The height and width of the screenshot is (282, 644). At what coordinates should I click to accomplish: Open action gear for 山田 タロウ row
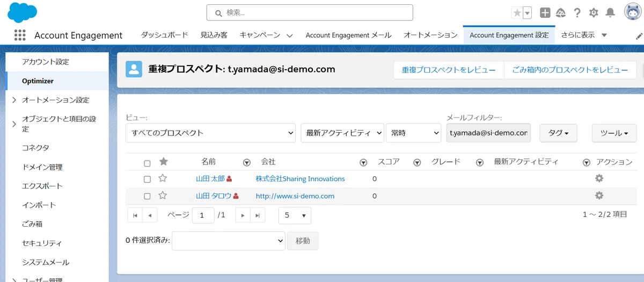[x=599, y=196]
